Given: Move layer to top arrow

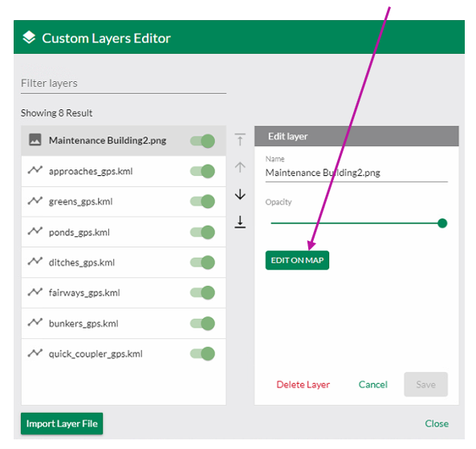Looking at the screenshot, I should tap(240, 140).
